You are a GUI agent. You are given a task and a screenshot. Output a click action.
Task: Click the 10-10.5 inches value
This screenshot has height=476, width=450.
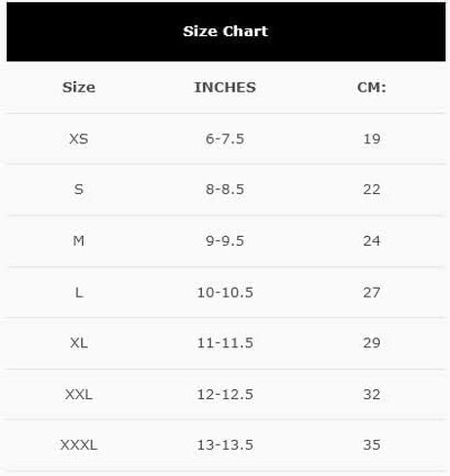click(x=225, y=293)
